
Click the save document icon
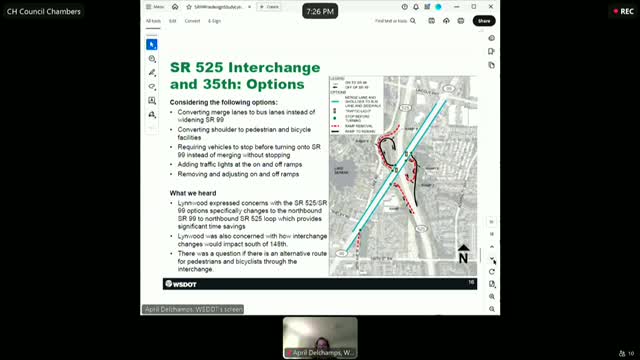pyautogui.click(x=431, y=21)
